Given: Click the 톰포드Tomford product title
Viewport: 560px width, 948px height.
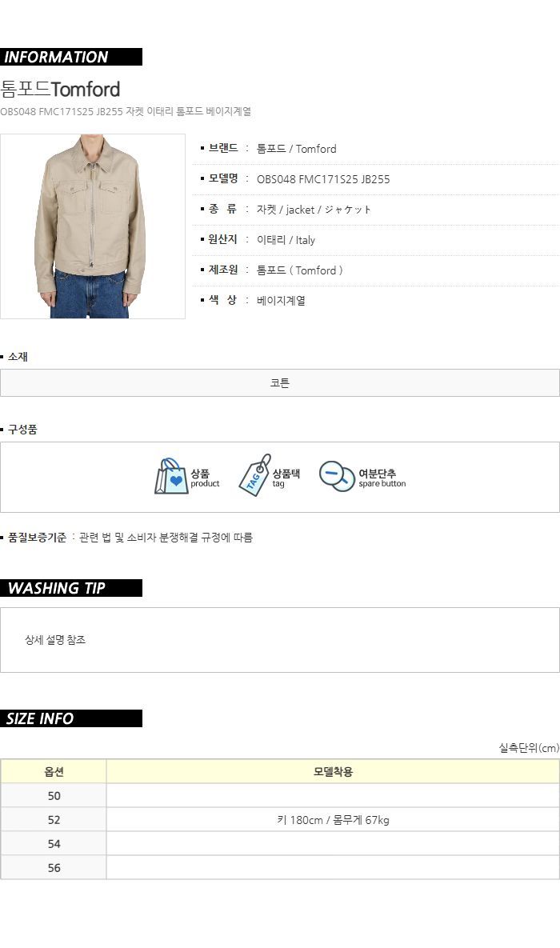Looking at the screenshot, I should (x=61, y=89).
